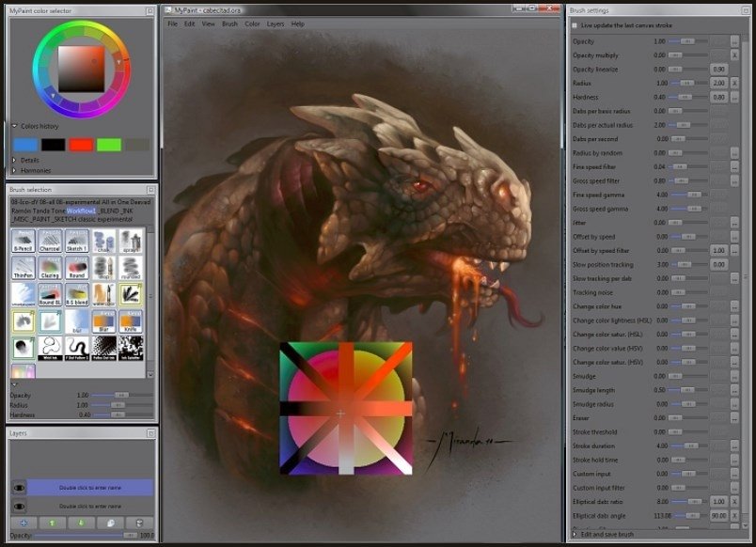This screenshot has height=547, width=756.
Task: Hide the selected top layer via eye icon
Action: pos(18,488)
